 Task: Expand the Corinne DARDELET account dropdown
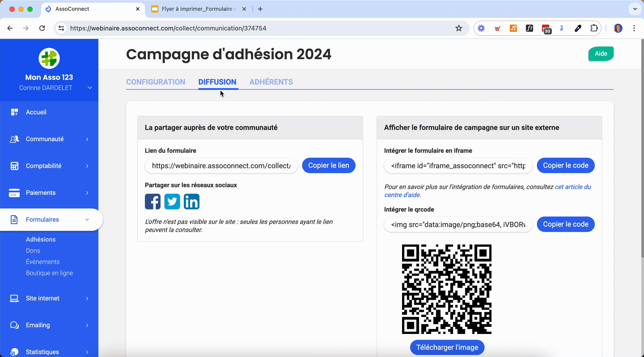click(x=90, y=88)
